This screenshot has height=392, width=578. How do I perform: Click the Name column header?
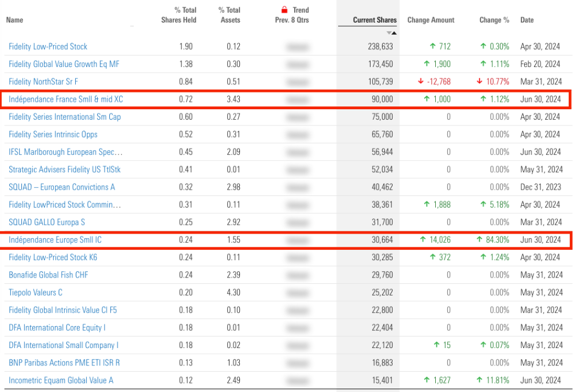(14, 20)
